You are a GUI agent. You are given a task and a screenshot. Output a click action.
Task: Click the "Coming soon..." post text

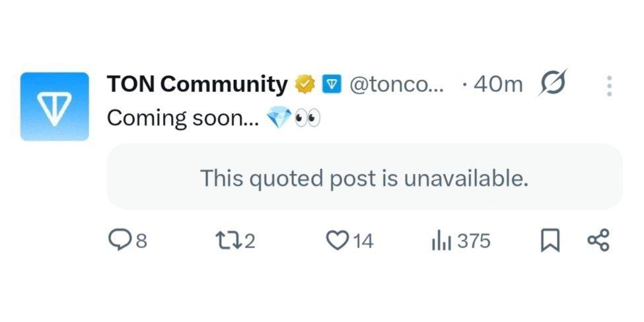coord(184,118)
